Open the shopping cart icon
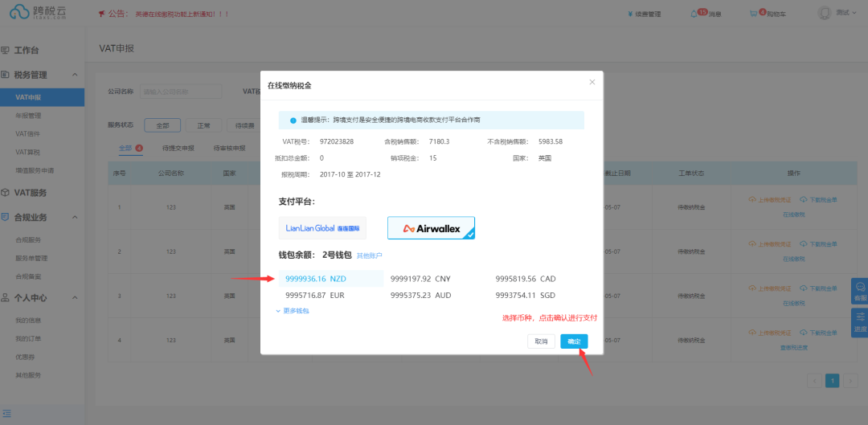The image size is (868, 425). [x=753, y=14]
